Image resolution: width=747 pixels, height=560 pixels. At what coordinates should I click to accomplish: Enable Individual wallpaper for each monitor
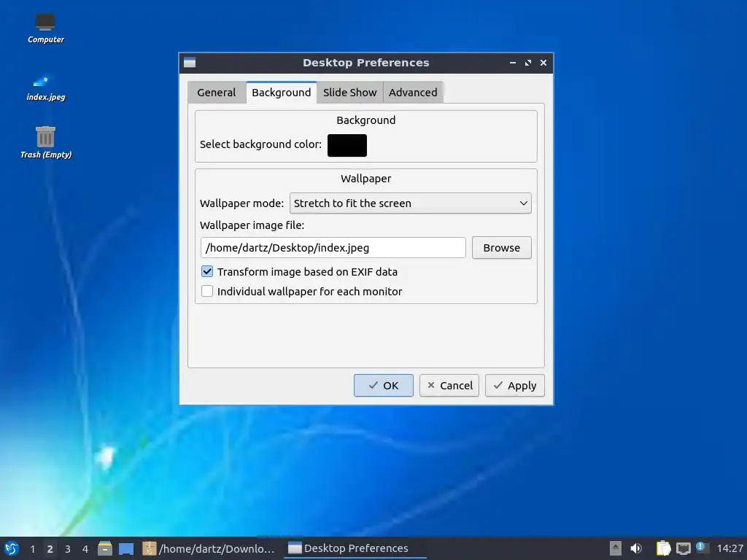[206, 291]
